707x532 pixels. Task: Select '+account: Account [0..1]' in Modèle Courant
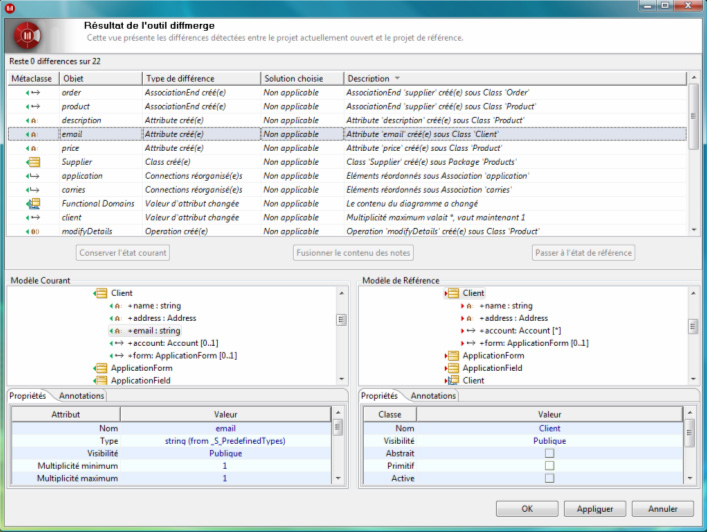pos(173,343)
